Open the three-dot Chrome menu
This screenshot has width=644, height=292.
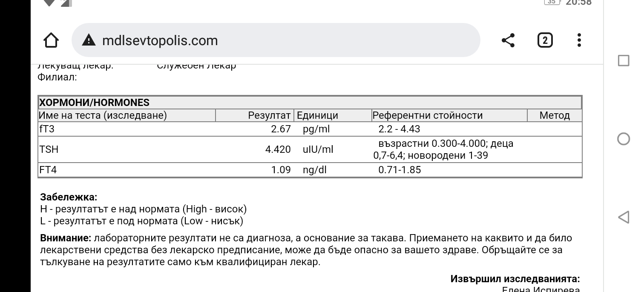click(579, 40)
